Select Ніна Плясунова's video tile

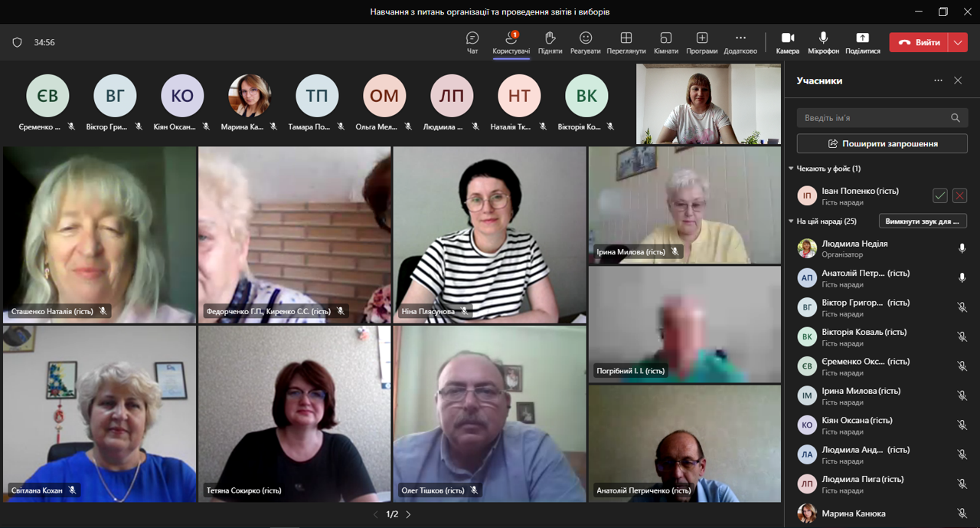(x=489, y=234)
